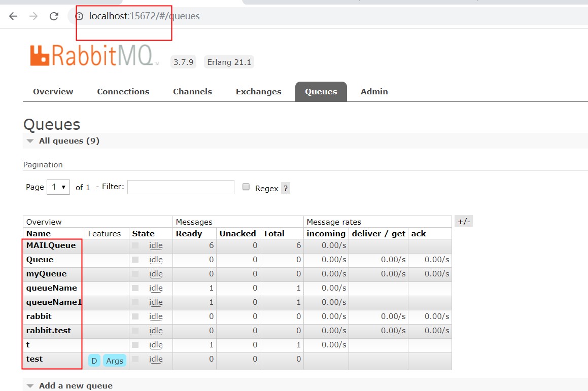Screen dimensions: 588x391
Task: Reload the page with the refresh icon
Action: tap(54, 16)
